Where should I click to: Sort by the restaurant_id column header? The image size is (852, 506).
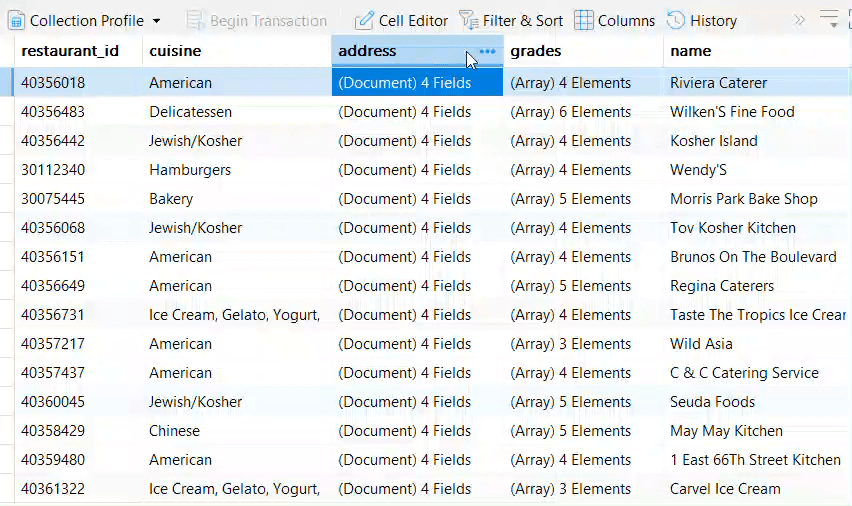[70, 51]
